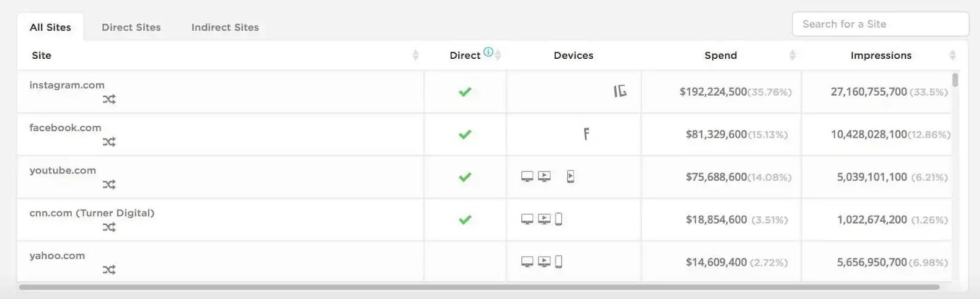The width and height of the screenshot is (980, 299).
Task: Open the instagram.com site link
Action: coord(67,85)
